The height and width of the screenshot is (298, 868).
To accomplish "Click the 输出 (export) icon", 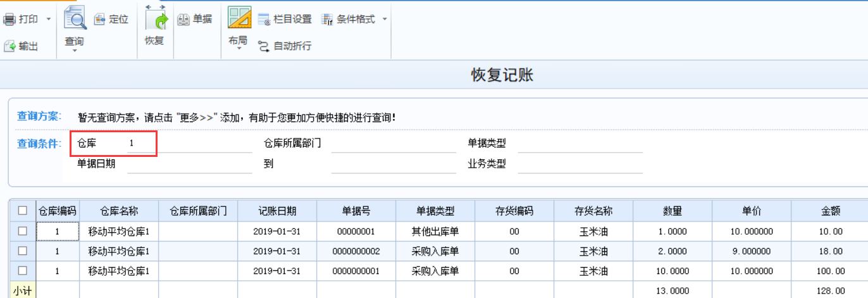I will tap(9, 46).
